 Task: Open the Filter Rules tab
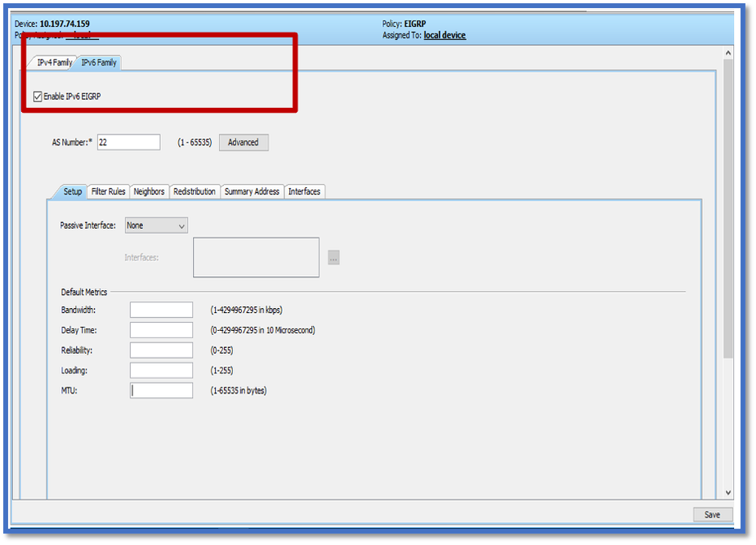click(109, 192)
